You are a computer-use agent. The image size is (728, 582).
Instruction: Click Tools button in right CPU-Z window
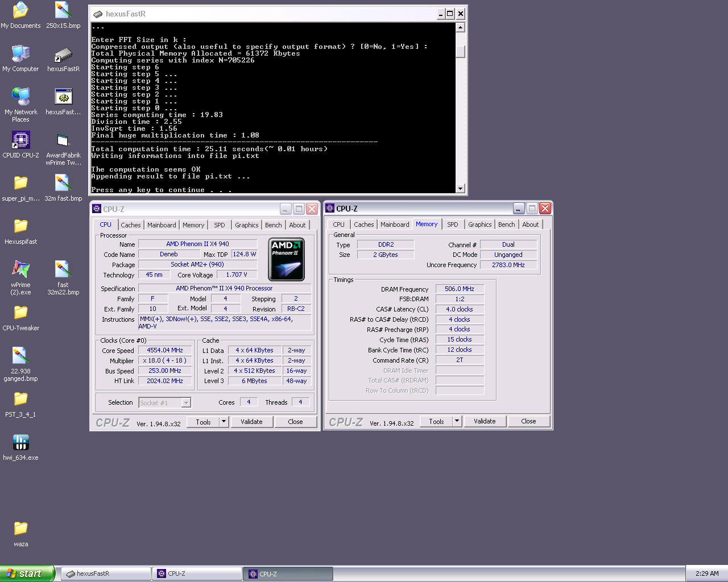(x=436, y=421)
